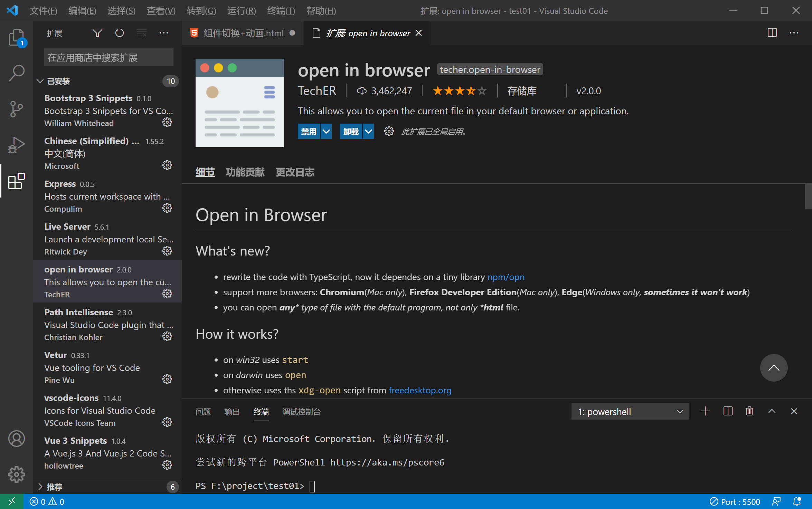The width and height of the screenshot is (812, 509).
Task: Click the scroll-to-top circular arrow button
Action: tap(774, 368)
